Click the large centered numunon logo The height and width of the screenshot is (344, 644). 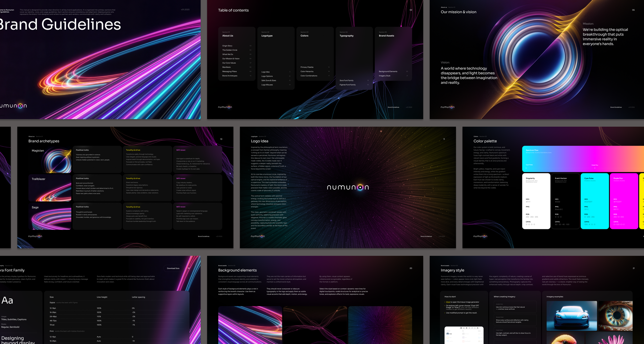348,187
